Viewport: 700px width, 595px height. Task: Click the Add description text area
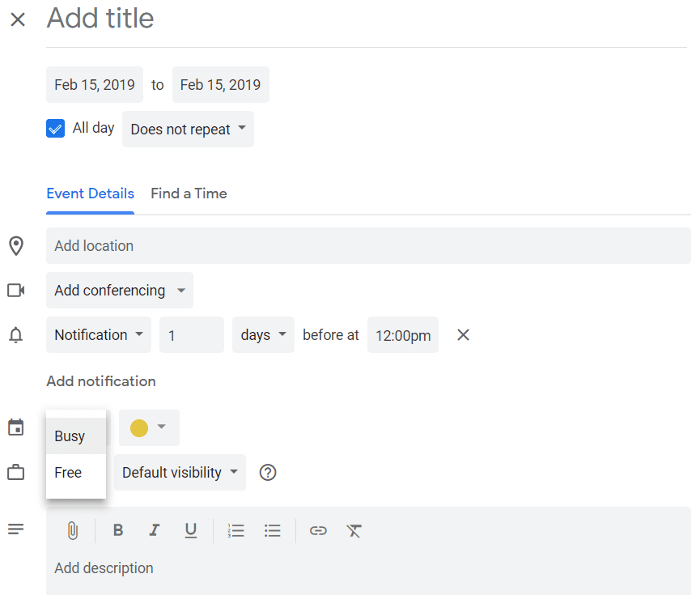[x=368, y=568]
